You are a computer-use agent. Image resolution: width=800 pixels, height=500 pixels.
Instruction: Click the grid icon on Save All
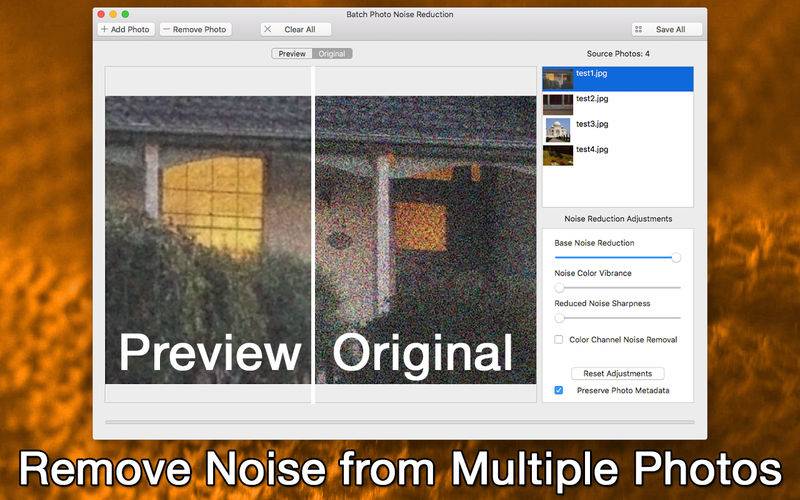638,30
